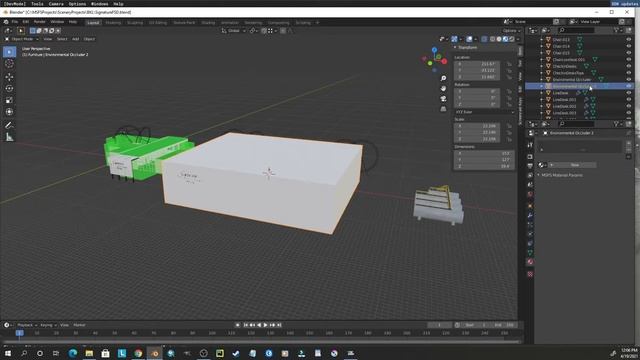Click the New material button
Viewport: 640px width, 360px height.
(575, 165)
